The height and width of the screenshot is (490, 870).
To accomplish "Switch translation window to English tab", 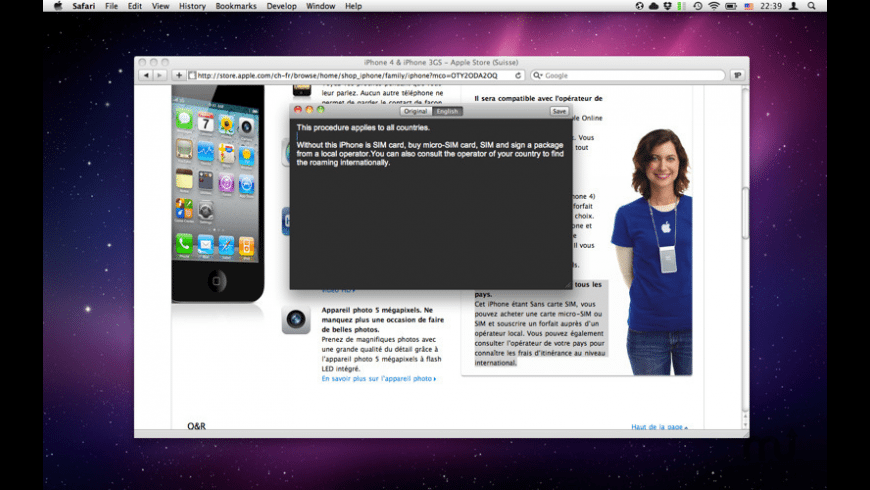I will [447, 111].
